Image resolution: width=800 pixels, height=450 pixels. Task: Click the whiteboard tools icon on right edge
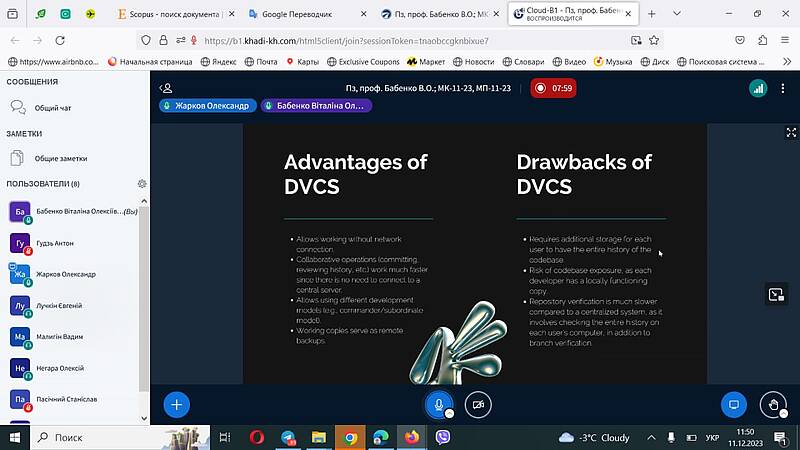click(775, 294)
